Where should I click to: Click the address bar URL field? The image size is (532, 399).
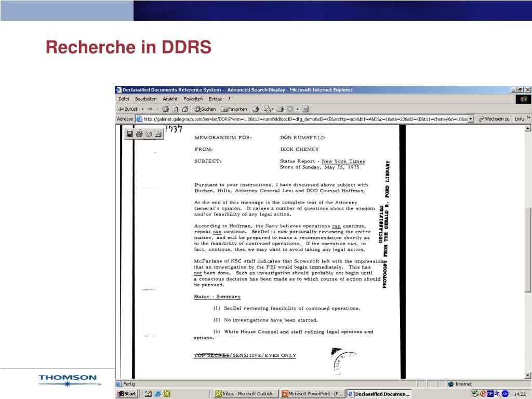[305, 119]
